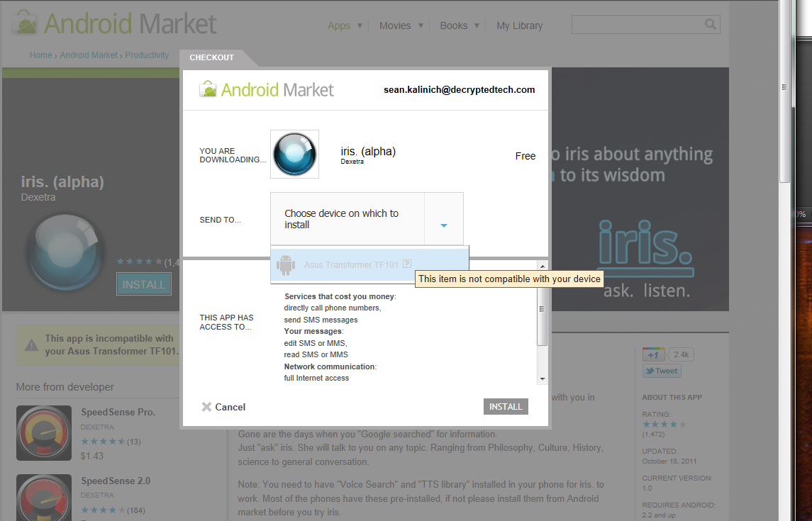Open My Library
The width and height of the screenshot is (812, 521).
519,26
